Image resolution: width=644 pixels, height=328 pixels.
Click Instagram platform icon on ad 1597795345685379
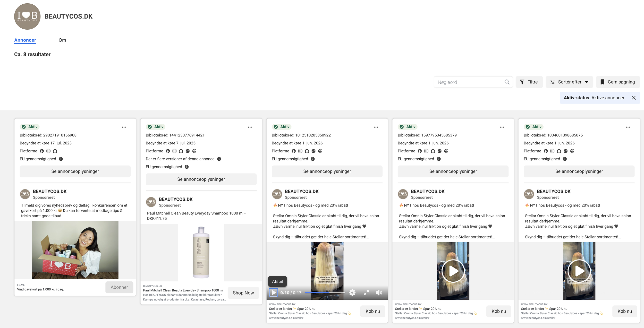coord(426,151)
